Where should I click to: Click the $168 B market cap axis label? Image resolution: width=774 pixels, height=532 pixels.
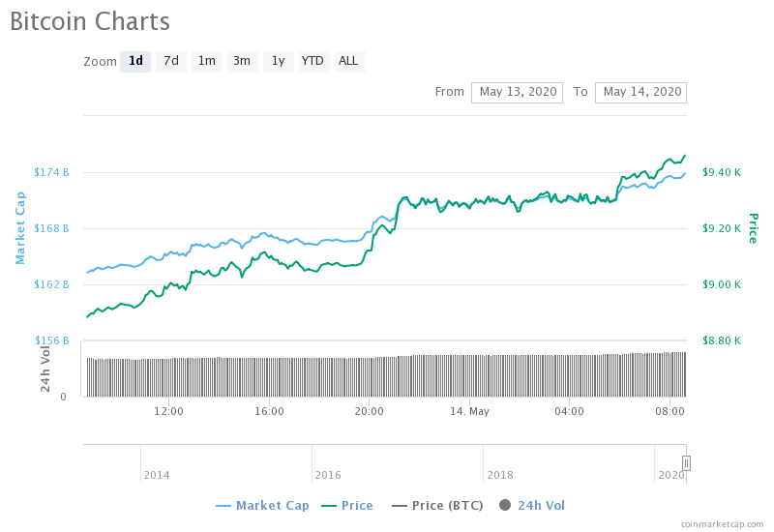[51, 228]
